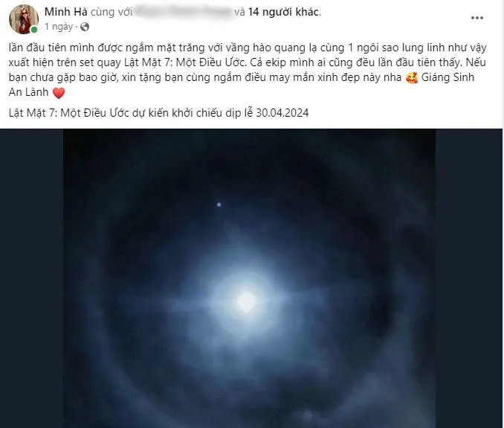This screenshot has width=504, height=428.
Task: Open the three-dot post options menu
Action: 477,18
